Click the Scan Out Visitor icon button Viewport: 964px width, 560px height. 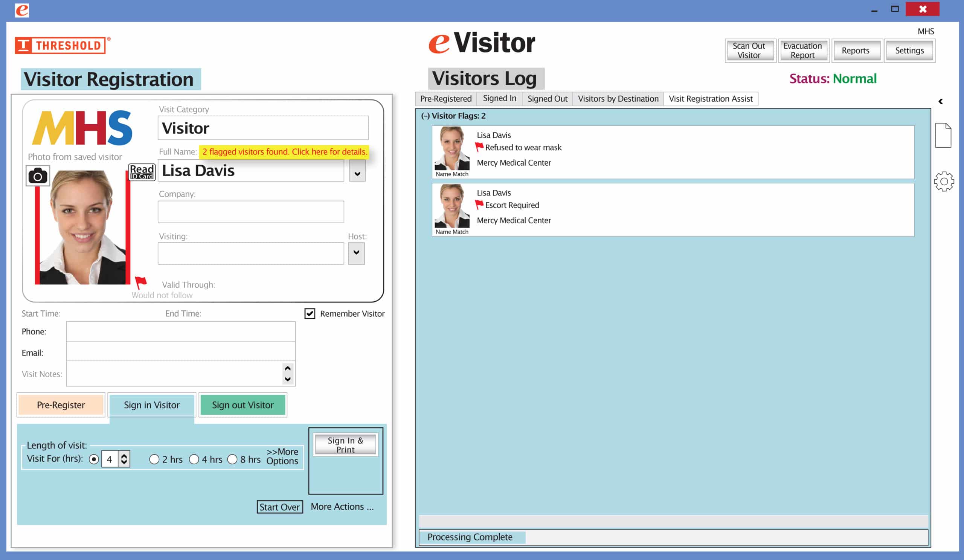(748, 51)
